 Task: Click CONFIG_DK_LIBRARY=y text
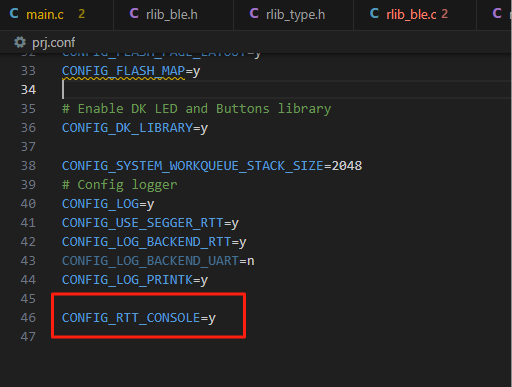[x=135, y=128]
